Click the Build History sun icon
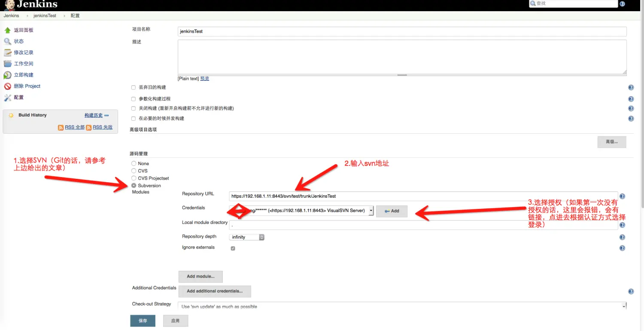 (11, 115)
